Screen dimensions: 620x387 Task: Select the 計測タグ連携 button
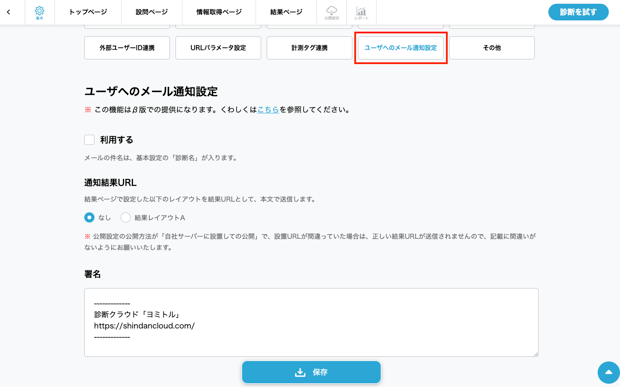309,48
